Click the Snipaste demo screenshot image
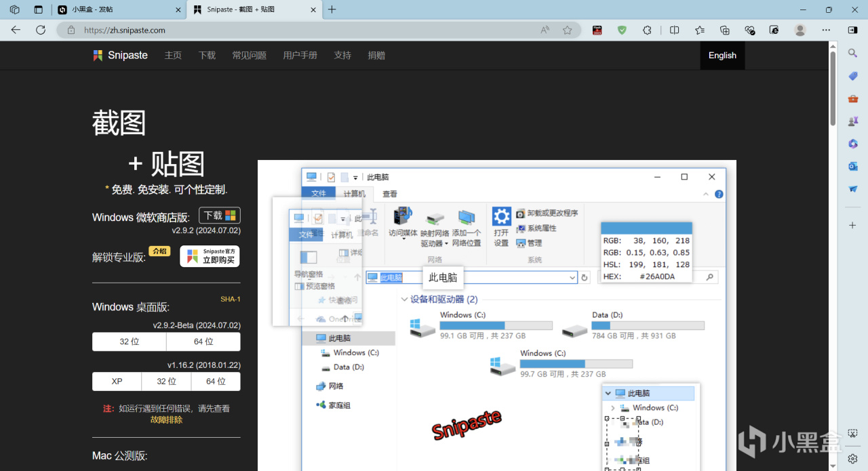This screenshot has height=471, width=868. click(496, 315)
